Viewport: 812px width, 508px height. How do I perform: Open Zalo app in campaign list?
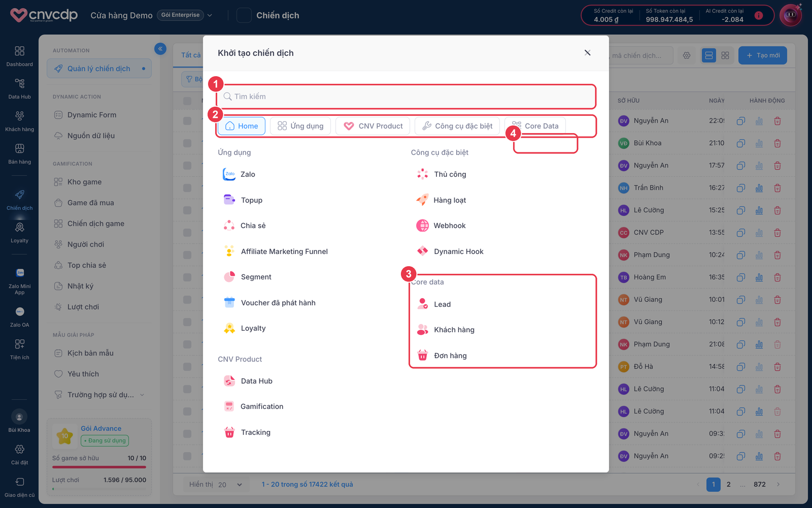(x=239, y=174)
